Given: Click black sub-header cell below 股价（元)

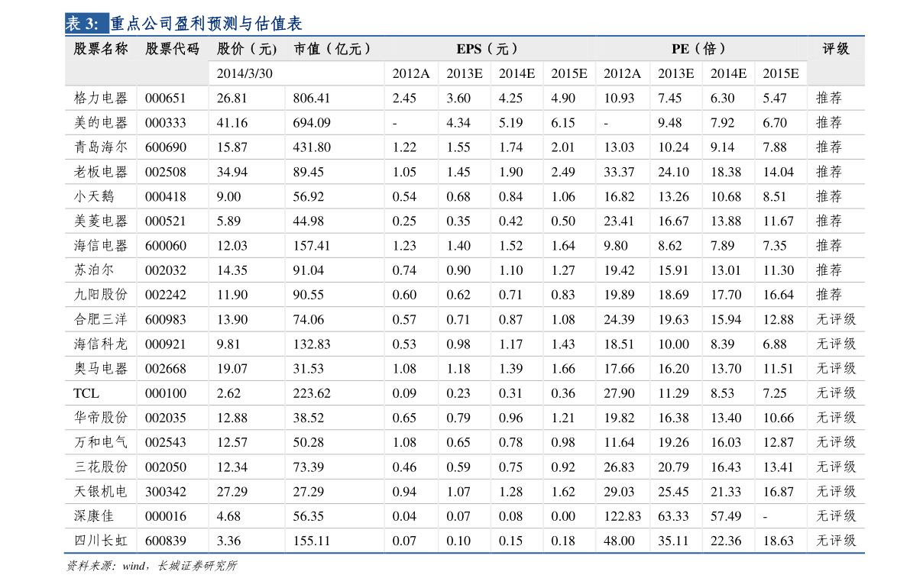Looking at the screenshot, I should 246,73.
